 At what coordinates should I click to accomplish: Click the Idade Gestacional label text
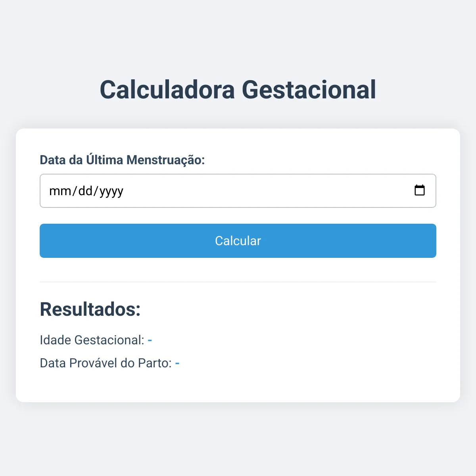coord(92,340)
